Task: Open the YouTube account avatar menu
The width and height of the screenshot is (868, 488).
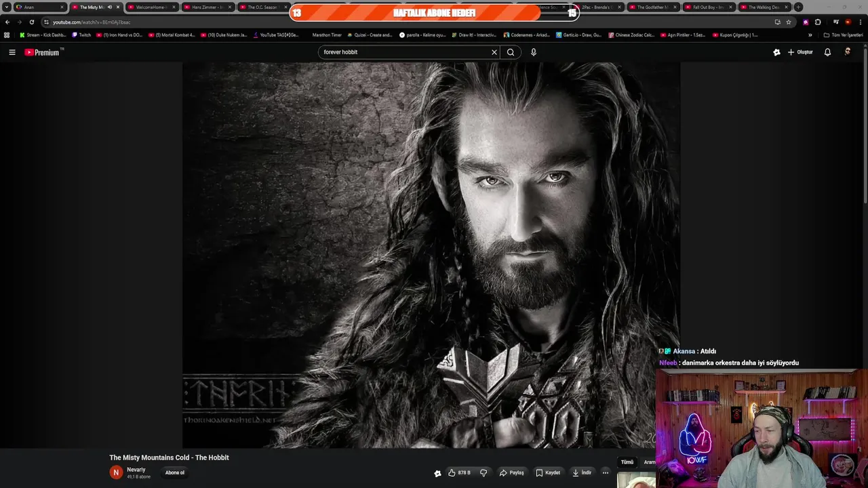Action: tap(848, 52)
